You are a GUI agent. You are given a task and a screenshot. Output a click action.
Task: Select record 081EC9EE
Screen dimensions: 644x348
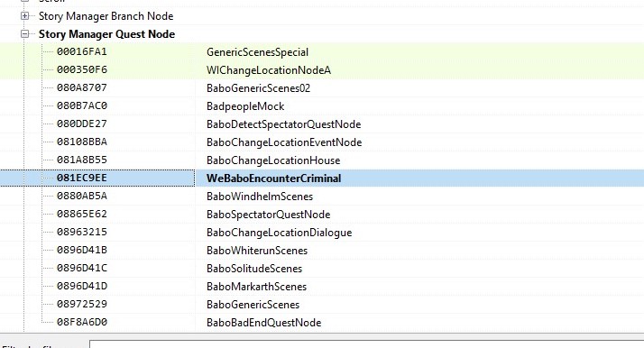coord(82,179)
